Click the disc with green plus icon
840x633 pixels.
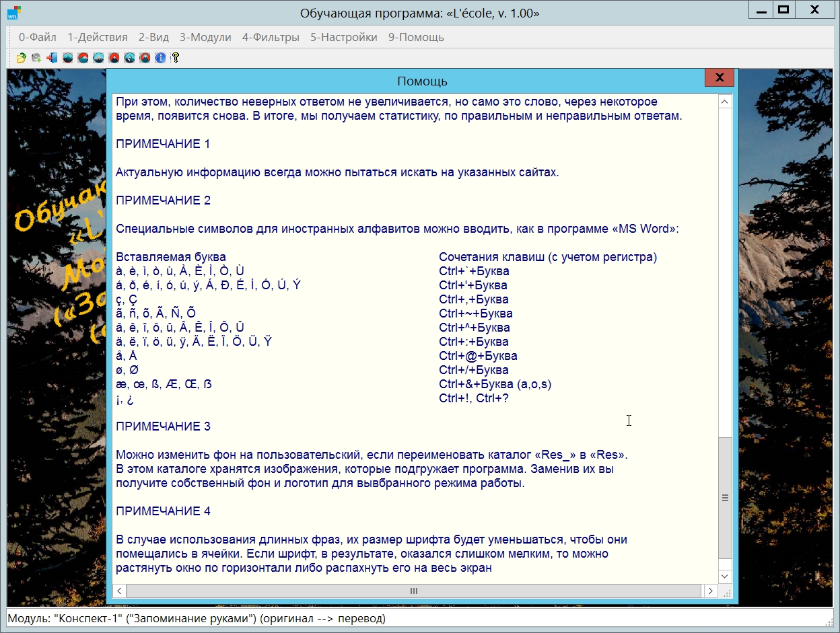(36, 58)
